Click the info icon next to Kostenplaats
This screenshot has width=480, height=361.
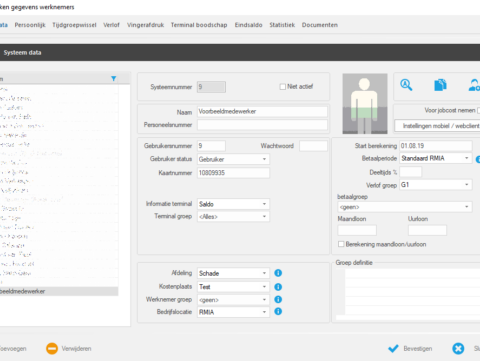point(278,287)
